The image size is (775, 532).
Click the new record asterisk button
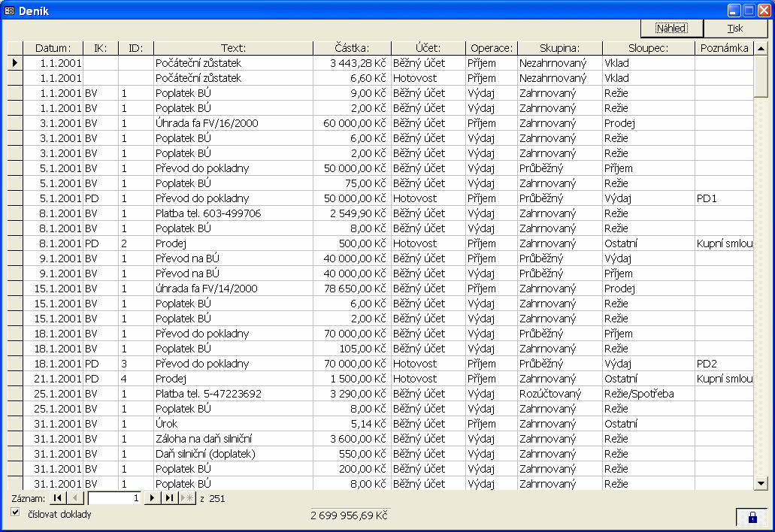click(186, 498)
